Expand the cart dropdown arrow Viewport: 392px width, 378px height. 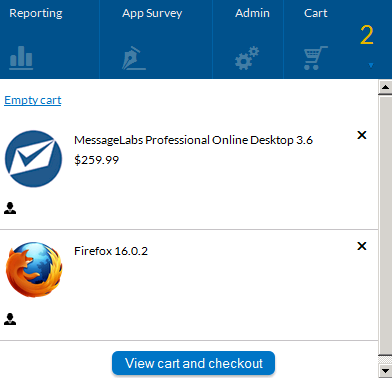coord(371,65)
